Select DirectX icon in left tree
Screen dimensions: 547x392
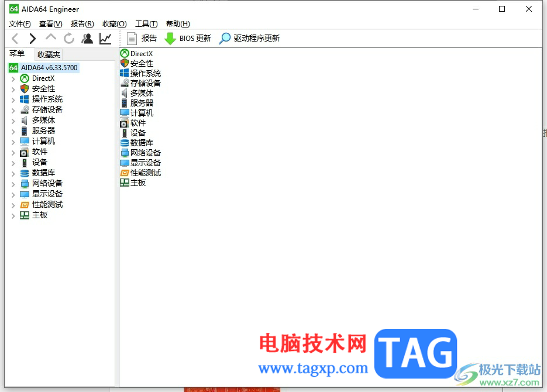[x=25, y=78]
